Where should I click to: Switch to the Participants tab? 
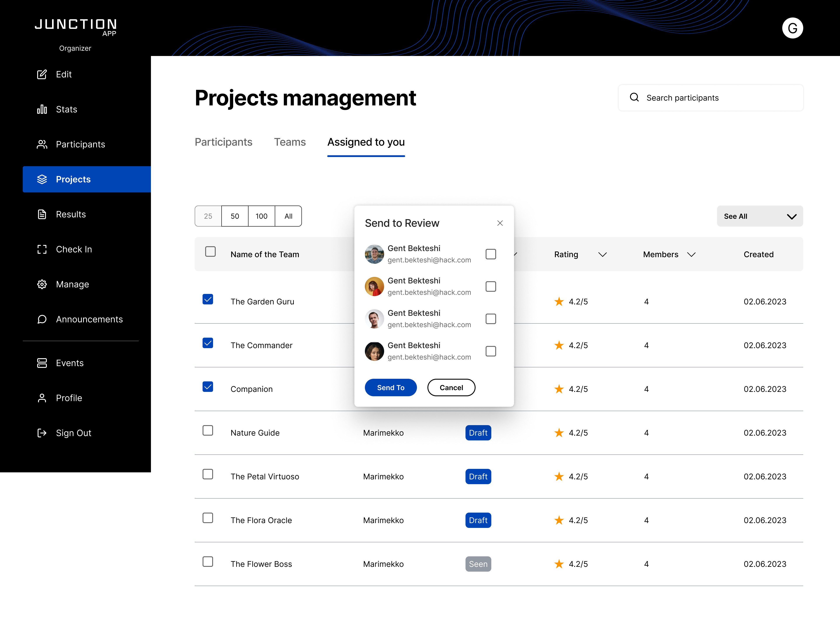point(223,142)
